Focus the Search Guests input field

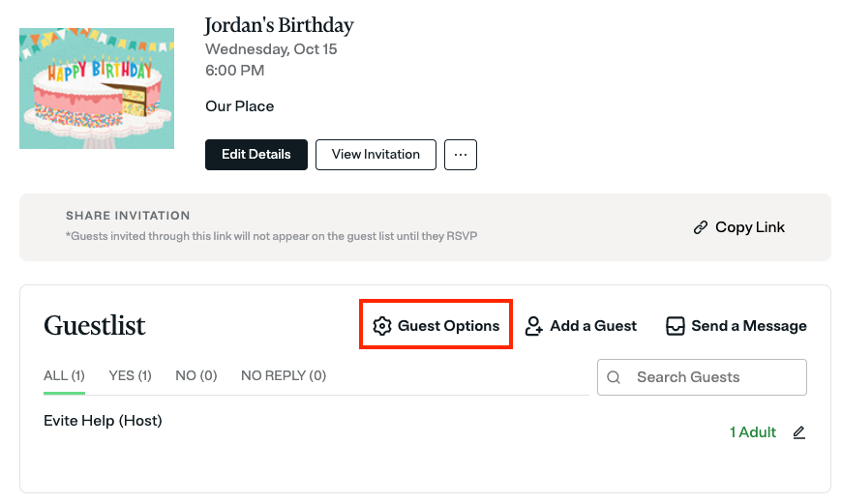point(714,377)
